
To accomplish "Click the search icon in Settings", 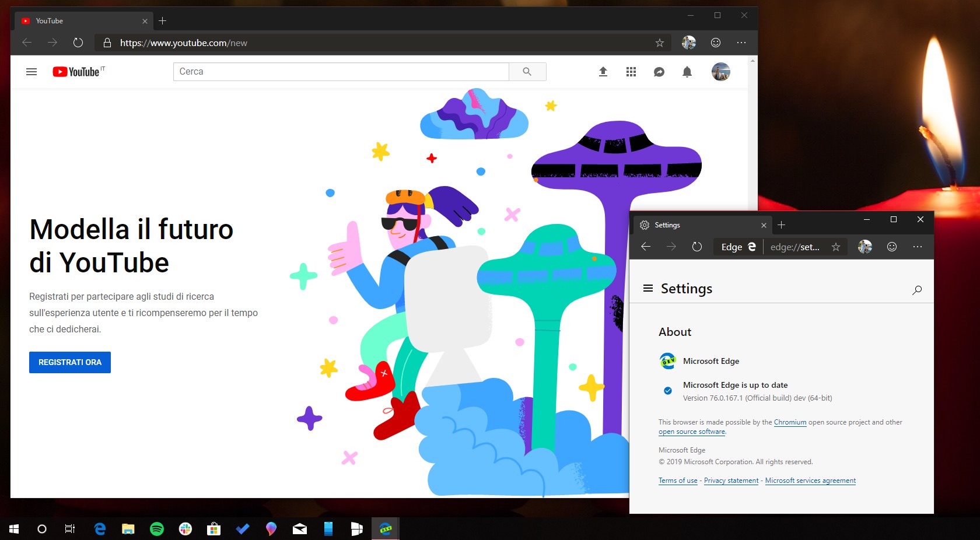I will click(917, 290).
